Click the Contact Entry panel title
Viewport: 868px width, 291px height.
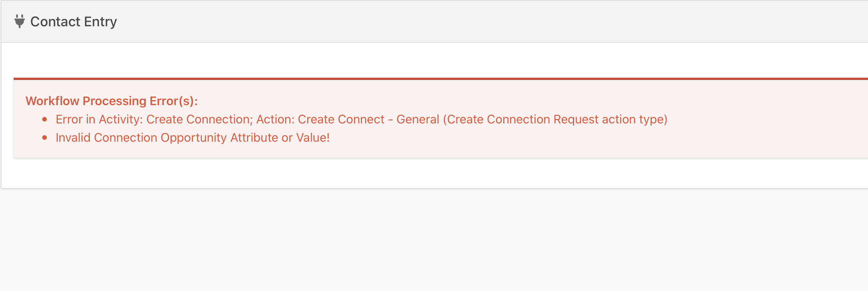(73, 22)
